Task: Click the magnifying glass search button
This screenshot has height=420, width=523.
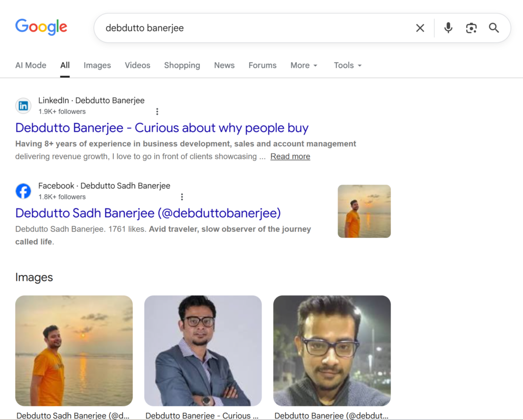Action: [x=493, y=28]
